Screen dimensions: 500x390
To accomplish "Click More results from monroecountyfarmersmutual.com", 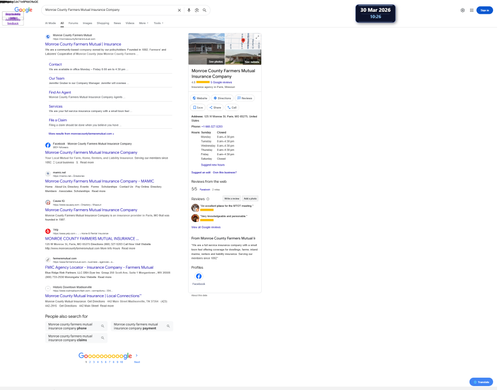I will pos(81,134).
